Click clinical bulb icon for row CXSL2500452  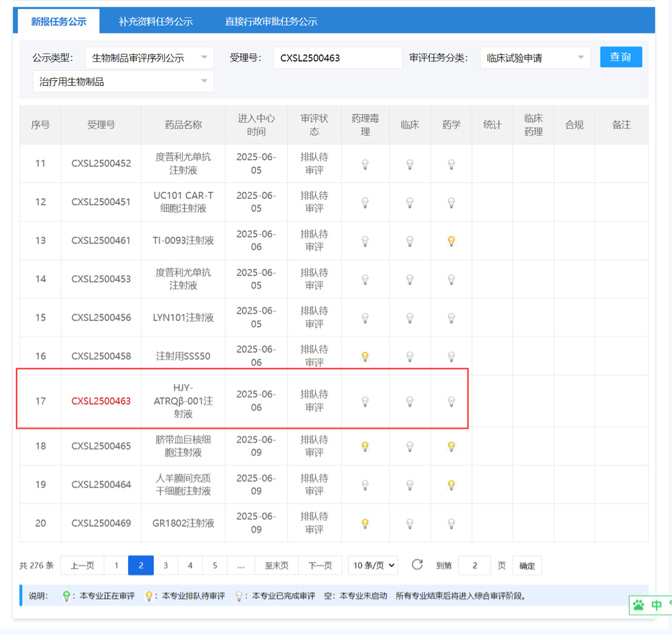pyautogui.click(x=409, y=164)
